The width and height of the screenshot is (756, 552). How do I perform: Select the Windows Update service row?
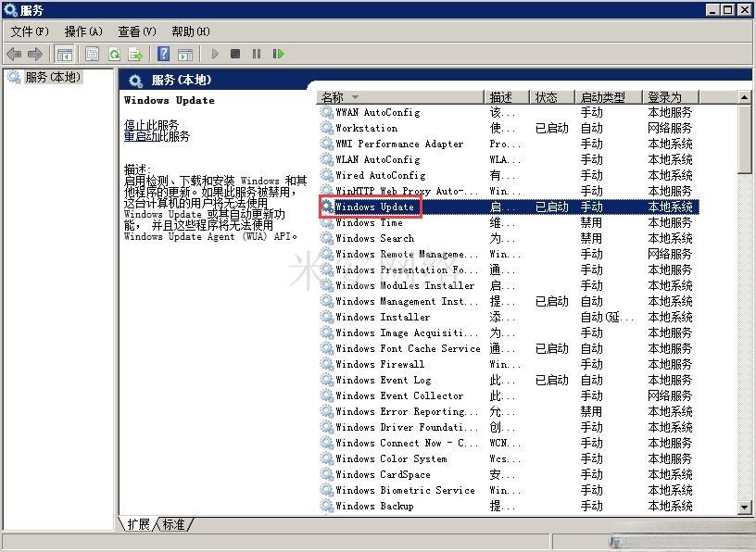tap(509, 207)
